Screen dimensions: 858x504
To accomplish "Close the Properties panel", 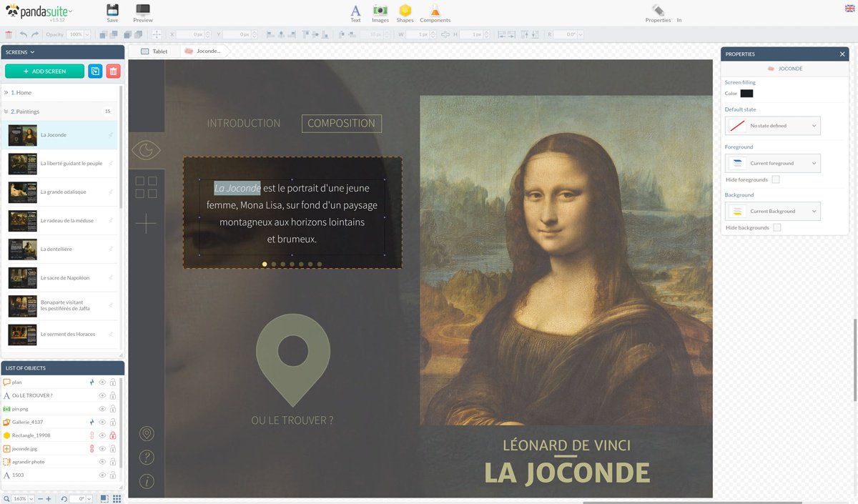I will 842,54.
